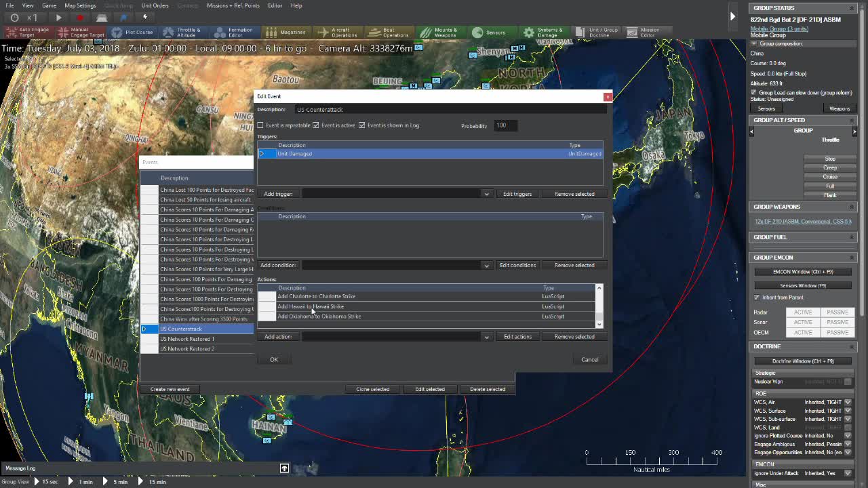Image resolution: width=868 pixels, height=488 pixels.
Task: Click 'Create new event' button
Action: 170,389
